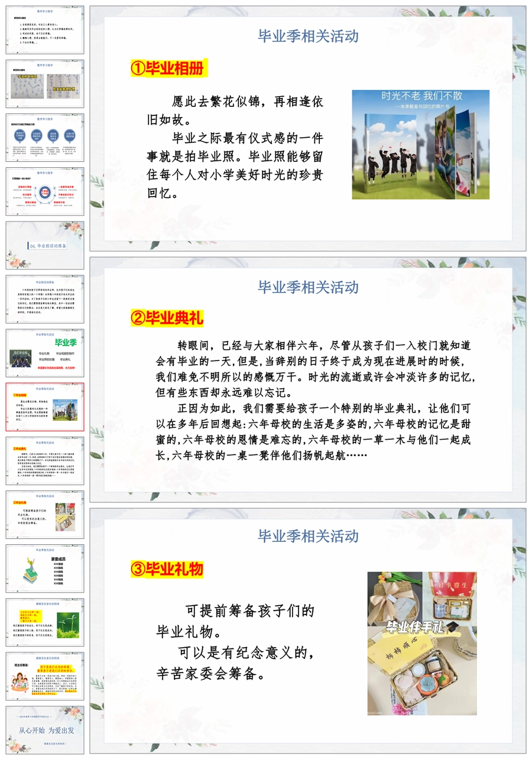Open the handwriting photos slide thumbnail
Image resolution: width=532 pixels, height=760 pixels.
[45, 84]
